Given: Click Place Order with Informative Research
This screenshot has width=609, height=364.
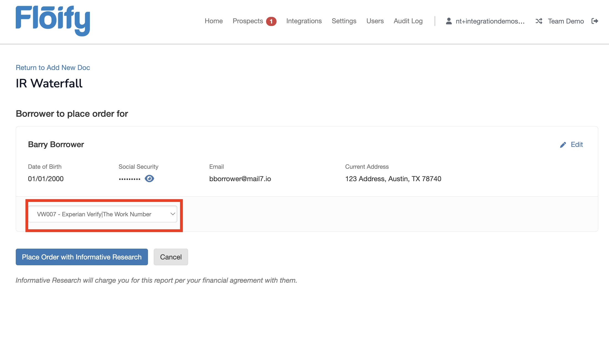Looking at the screenshot, I should pos(82,257).
